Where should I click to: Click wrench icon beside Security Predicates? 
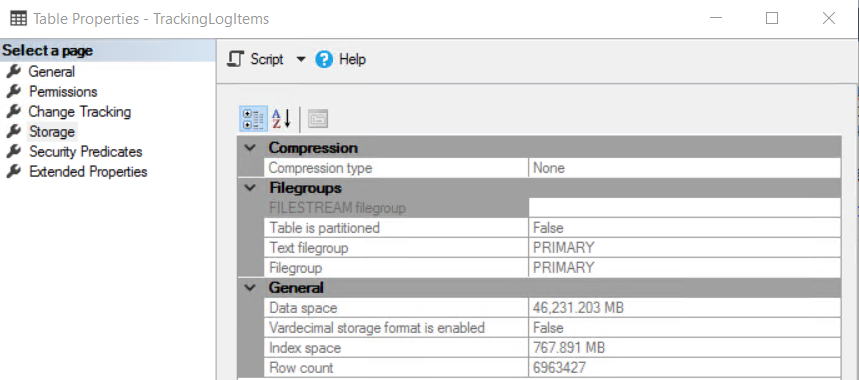[14, 151]
